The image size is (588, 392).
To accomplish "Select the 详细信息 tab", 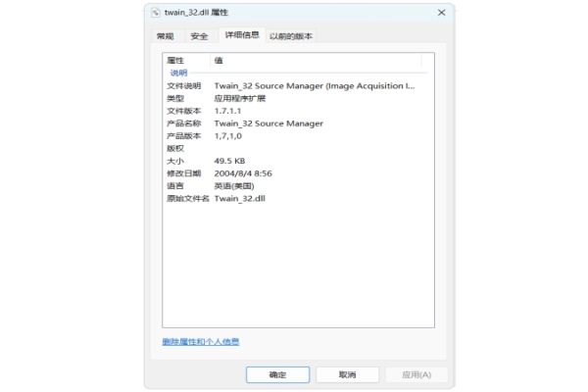I will [x=241, y=35].
